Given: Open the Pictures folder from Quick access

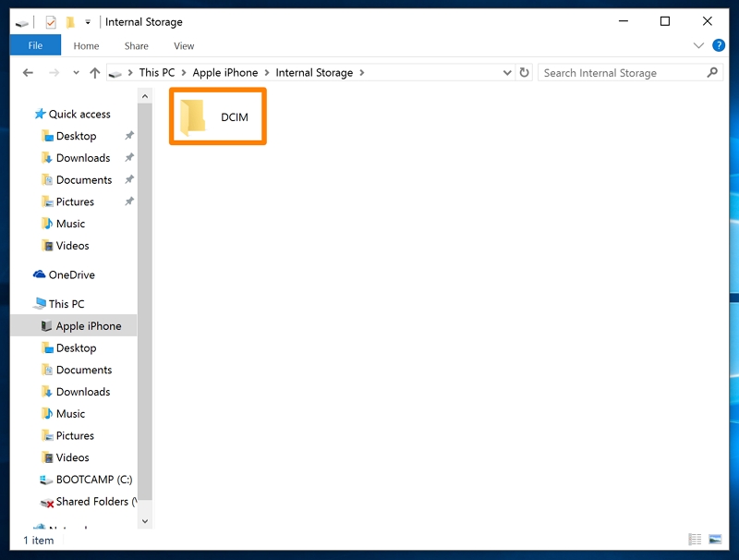Looking at the screenshot, I should 74,201.
